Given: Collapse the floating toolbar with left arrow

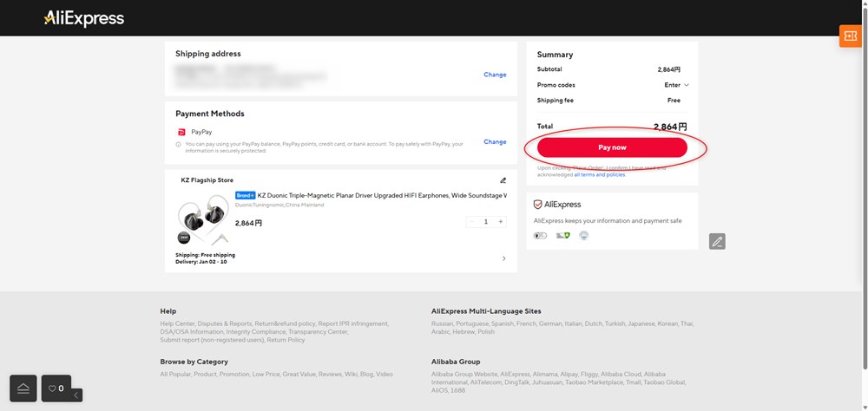Looking at the screenshot, I should (76, 395).
